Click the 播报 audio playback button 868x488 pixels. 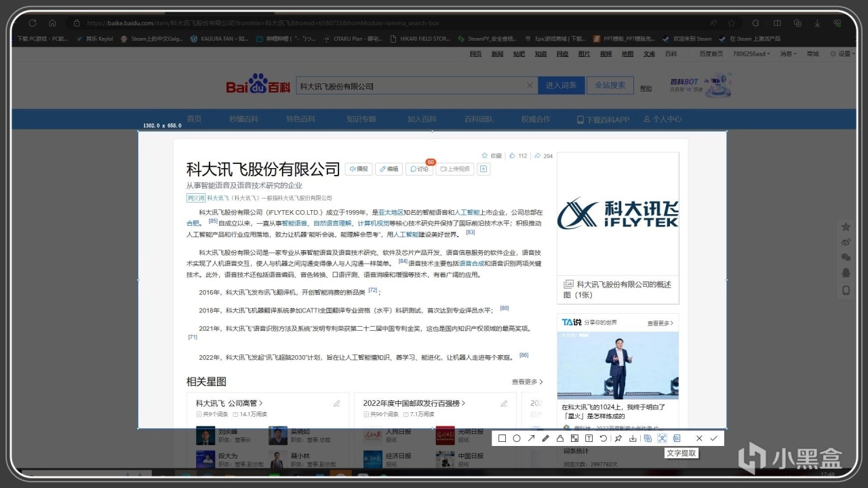359,169
